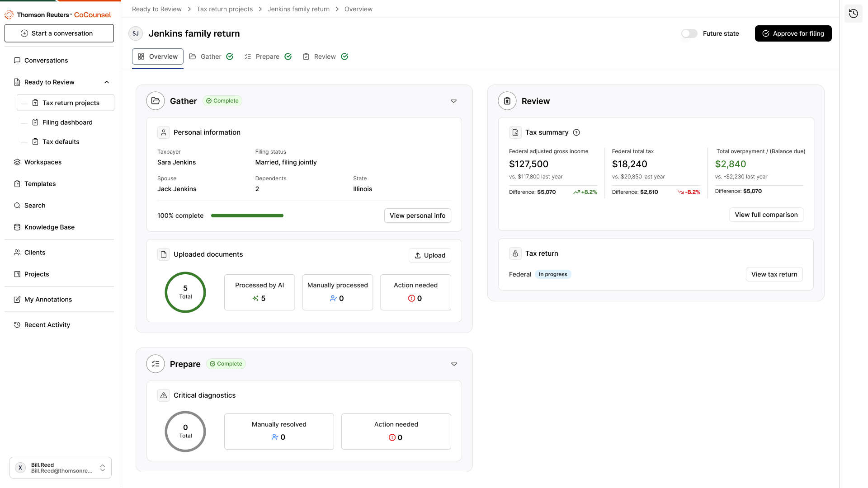
Task: Open Filing dashboard in sidebar
Action: point(67,122)
